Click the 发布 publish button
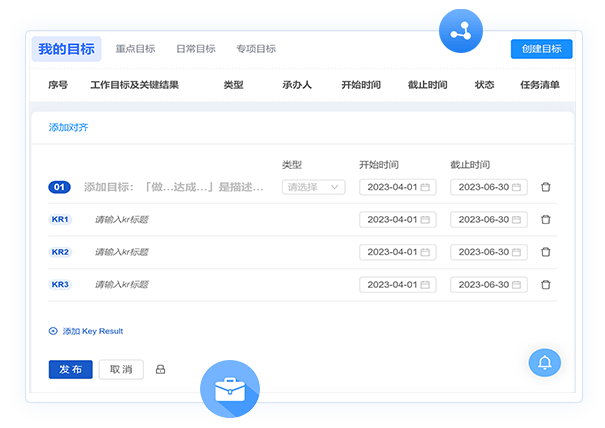This screenshot has height=428, width=605. [71, 369]
